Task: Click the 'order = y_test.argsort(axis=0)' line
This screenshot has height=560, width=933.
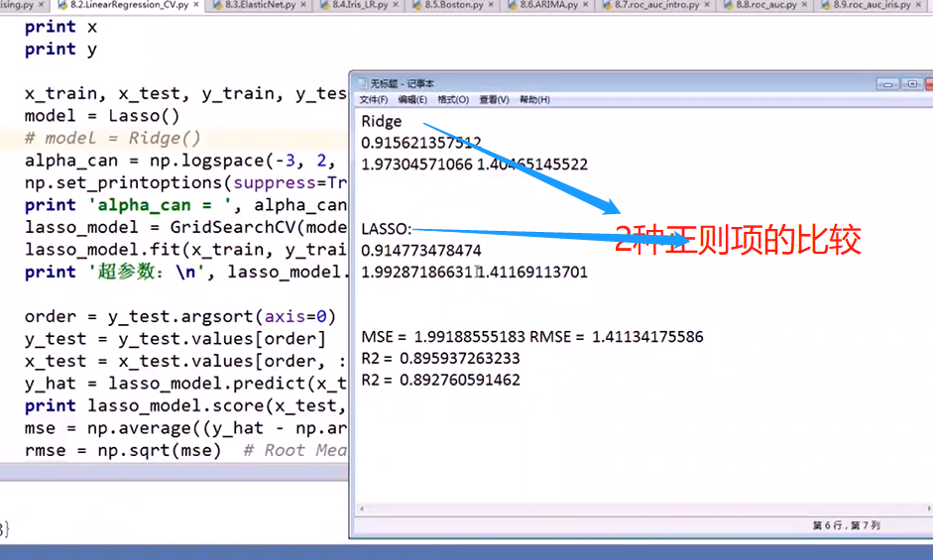Action: click(x=180, y=316)
